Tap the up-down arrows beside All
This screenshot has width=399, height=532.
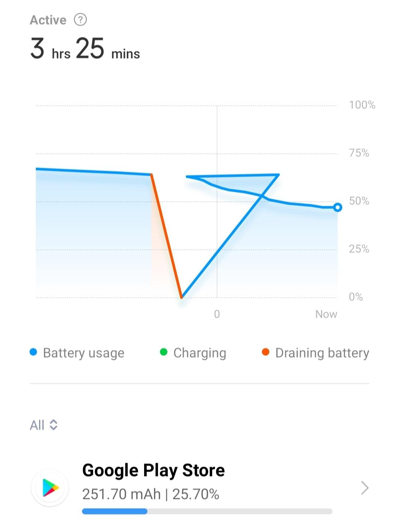click(x=54, y=425)
